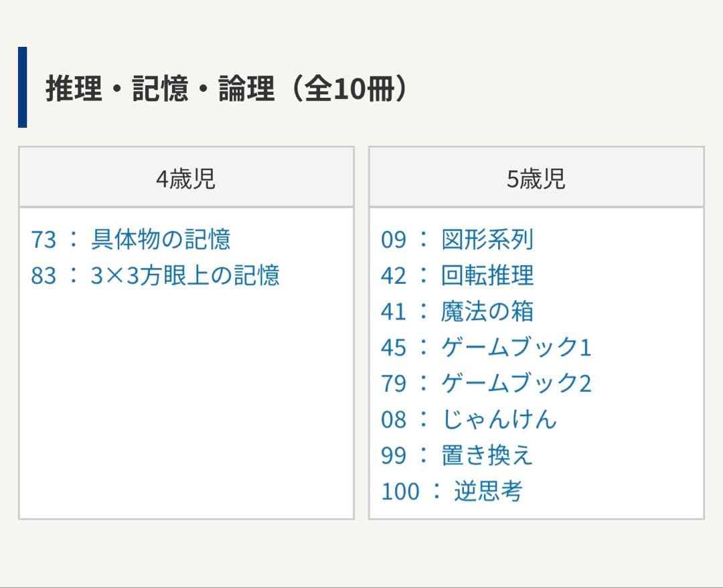
Task: Click the じゃんけん link
Action: pos(500,419)
